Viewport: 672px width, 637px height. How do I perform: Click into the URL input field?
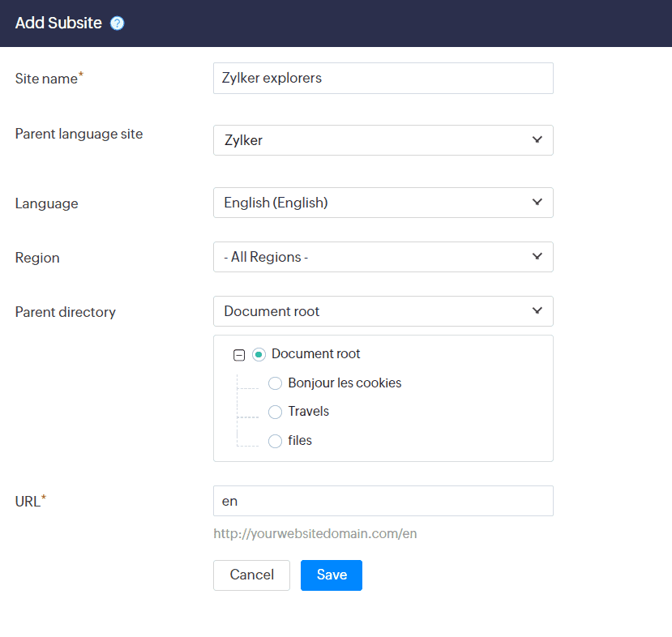coord(383,501)
